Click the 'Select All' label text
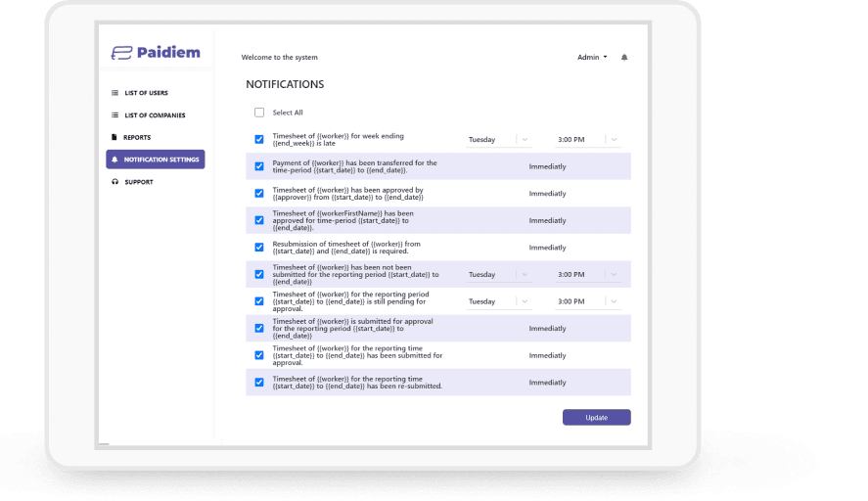This screenshot has height=501, width=868. [288, 113]
